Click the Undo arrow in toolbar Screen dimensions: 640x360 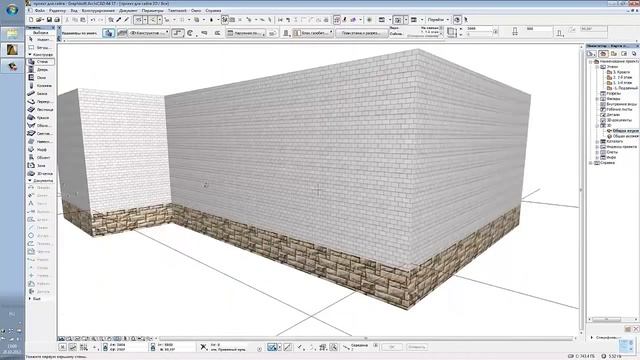(93, 20)
